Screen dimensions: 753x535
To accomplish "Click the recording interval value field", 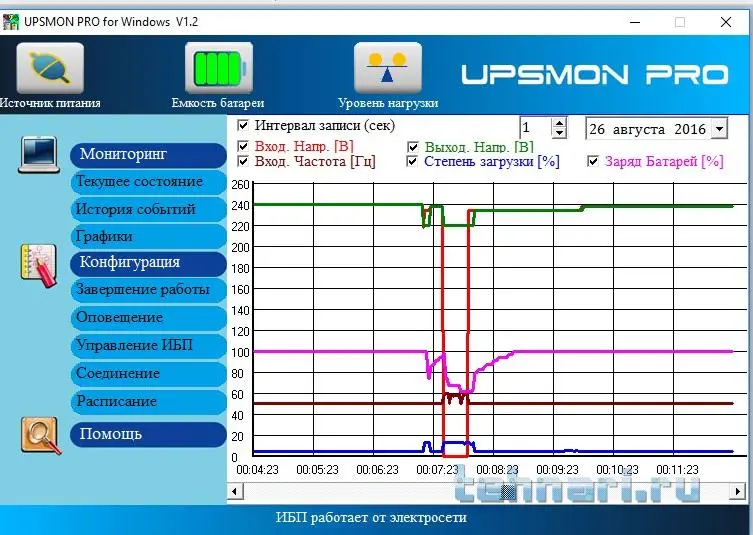I will (x=535, y=128).
